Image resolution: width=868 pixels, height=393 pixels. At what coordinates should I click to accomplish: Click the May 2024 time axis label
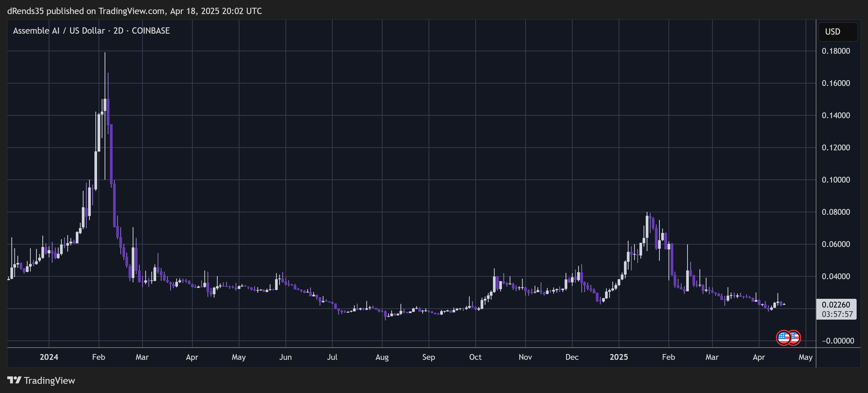(x=238, y=357)
